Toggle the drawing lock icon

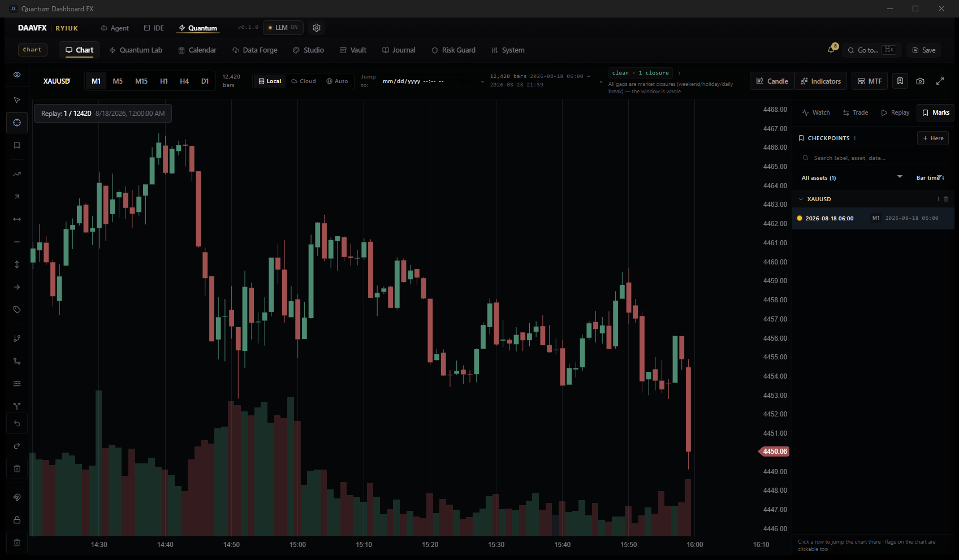click(17, 520)
